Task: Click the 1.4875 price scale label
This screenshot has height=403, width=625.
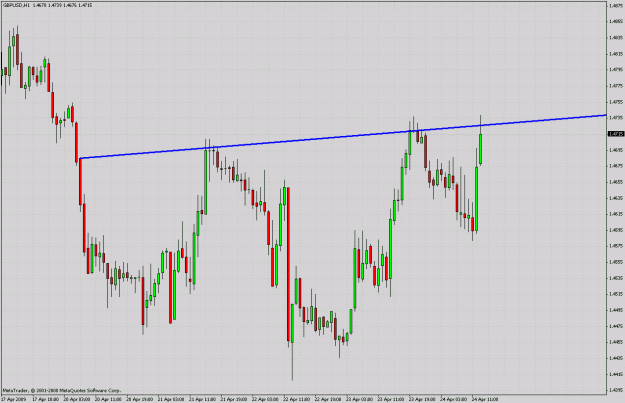Action: (x=616, y=6)
